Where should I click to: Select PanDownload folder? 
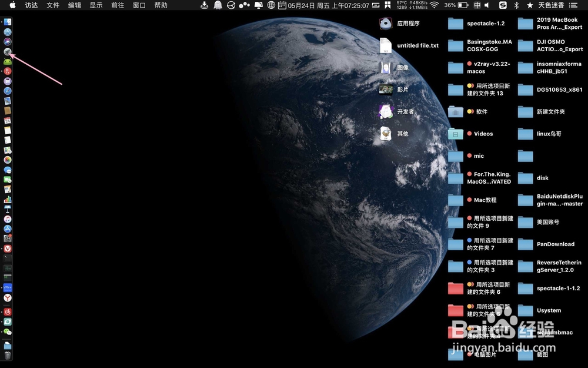click(x=546, y=244)
